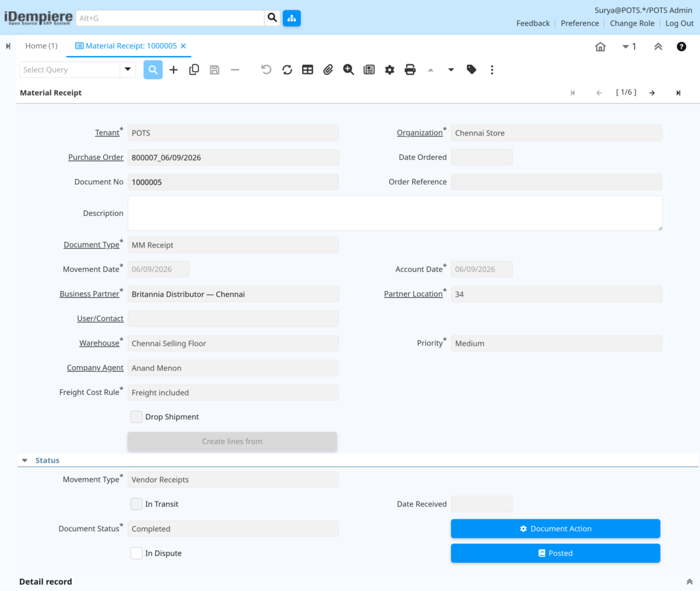Create a new record with plus icon
Viewport: 700px width, 591px height.
click(x=174, y=70)
